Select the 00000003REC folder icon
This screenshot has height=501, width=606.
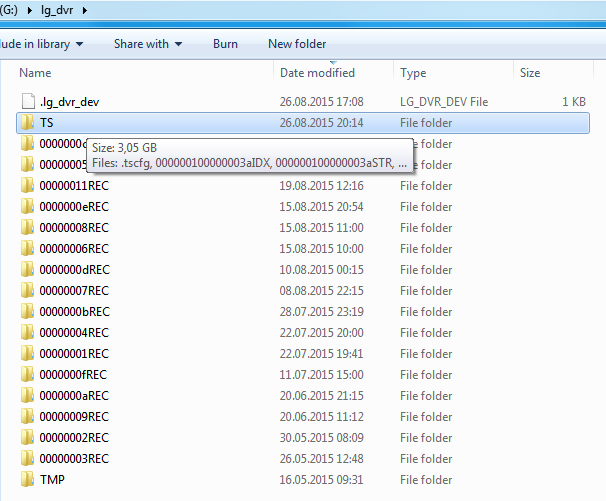point(27,459)
